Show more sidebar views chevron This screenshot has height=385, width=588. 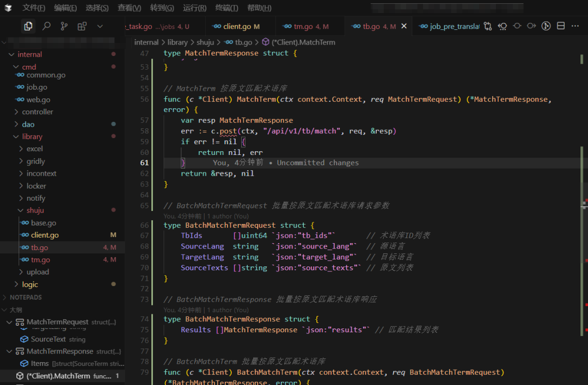100,26
